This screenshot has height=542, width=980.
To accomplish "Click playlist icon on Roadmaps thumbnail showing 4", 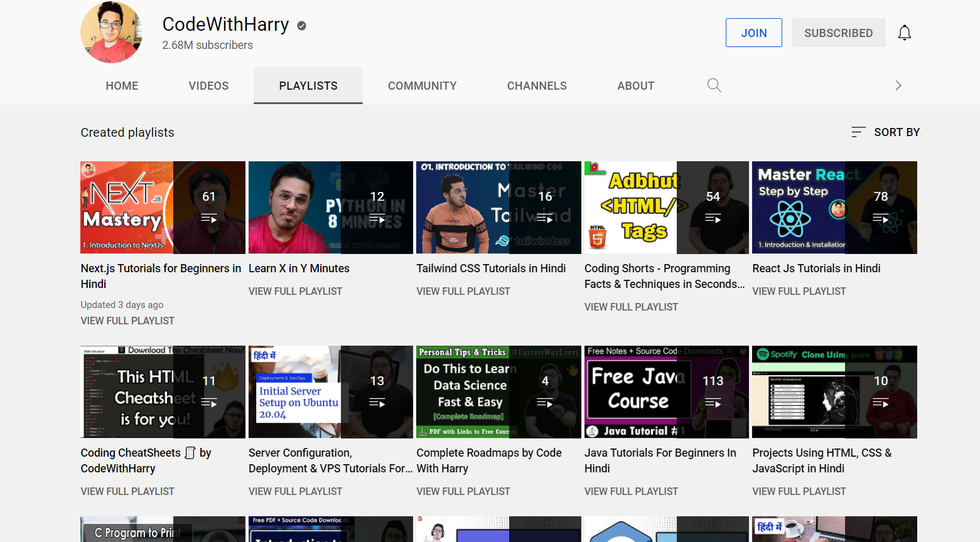I will tap(545, 403).
